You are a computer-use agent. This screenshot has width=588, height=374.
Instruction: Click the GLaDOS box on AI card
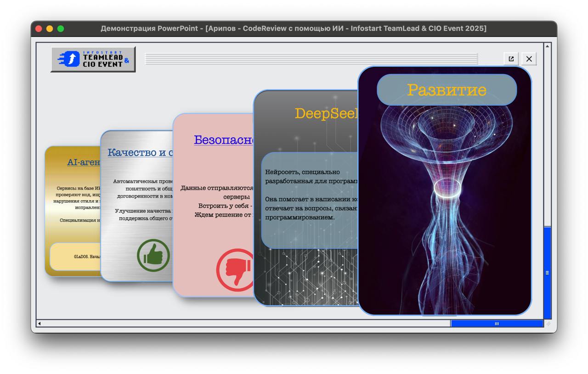coord(76,257)
